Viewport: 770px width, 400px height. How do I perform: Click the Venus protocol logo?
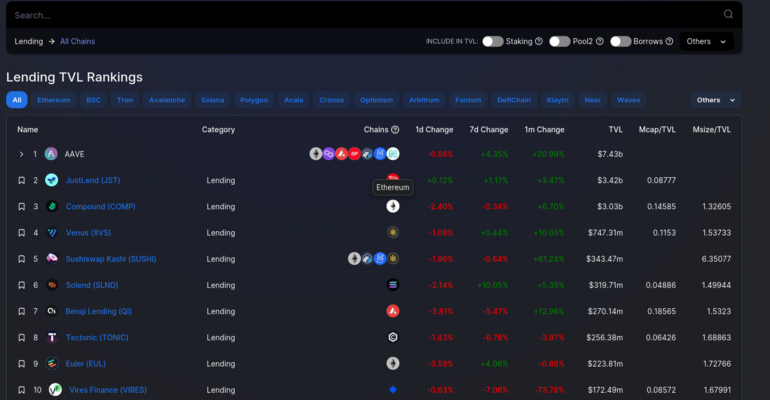coord(52,233)
